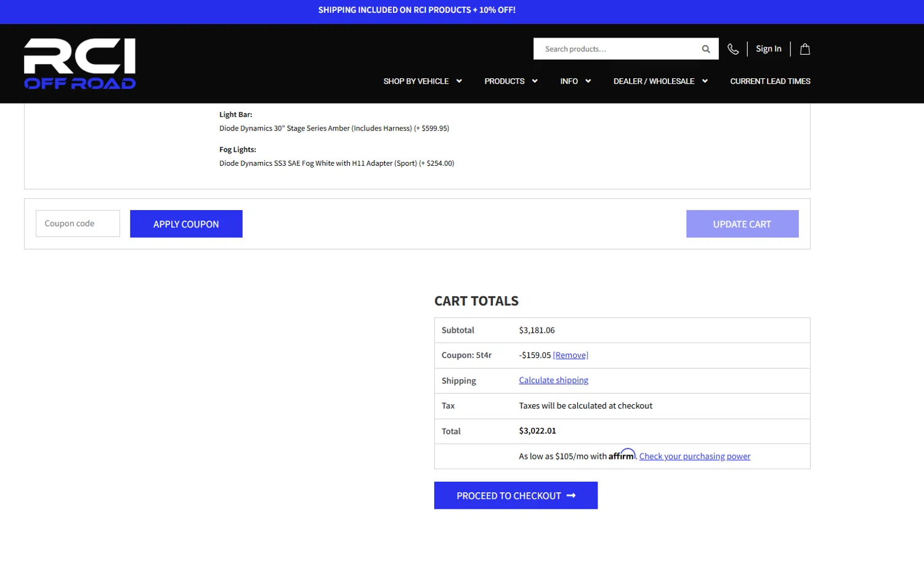This screenshot has height=571, width=924.
Task: Click the Cart Totals heading
Action: (476, 301)
